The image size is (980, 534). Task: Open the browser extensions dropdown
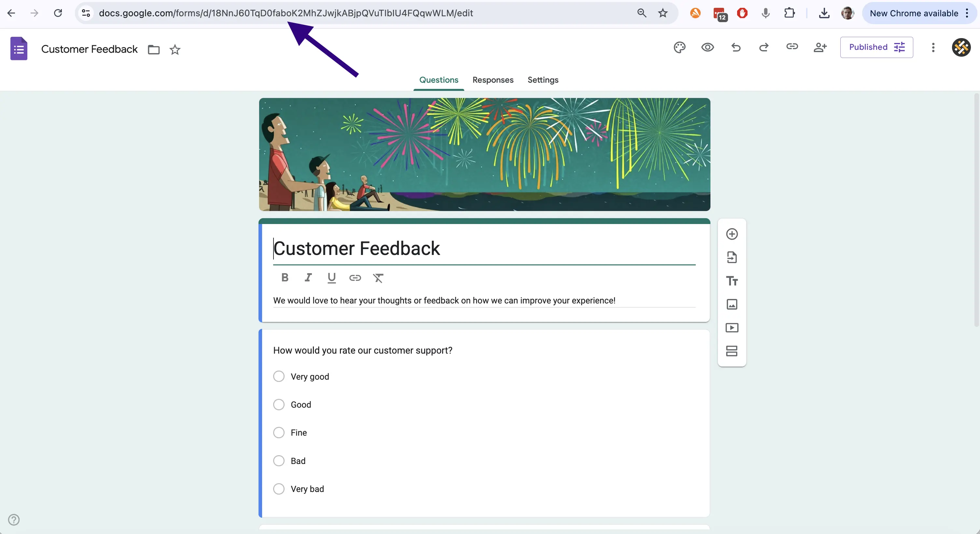[x=790, y=13]
